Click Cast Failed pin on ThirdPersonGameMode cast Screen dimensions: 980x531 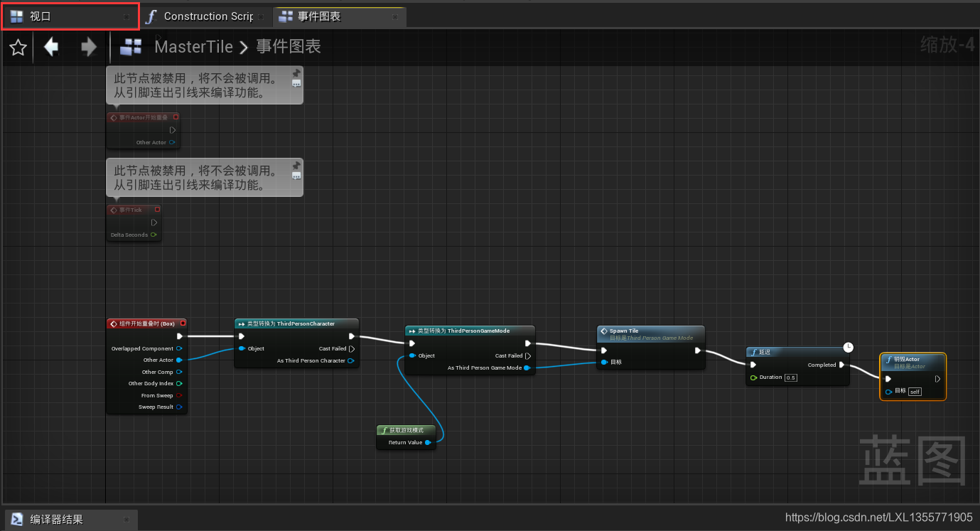point(527,355)
